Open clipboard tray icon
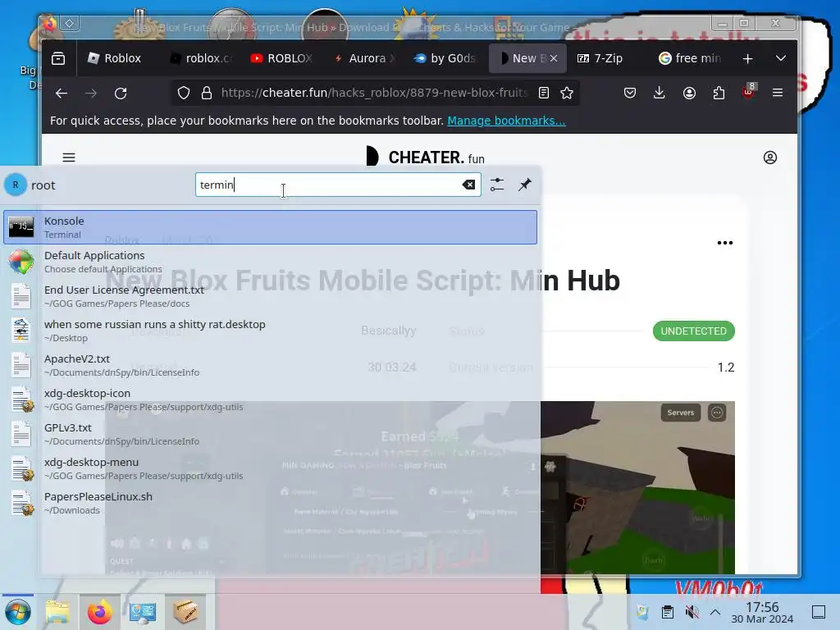The height and width of the screenshot is (630, 840). pyautogui.click(x=668, y=612)
